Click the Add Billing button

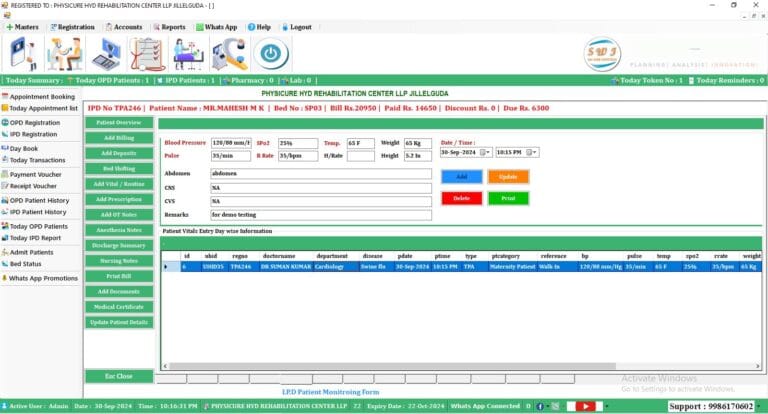click(119, 138)
